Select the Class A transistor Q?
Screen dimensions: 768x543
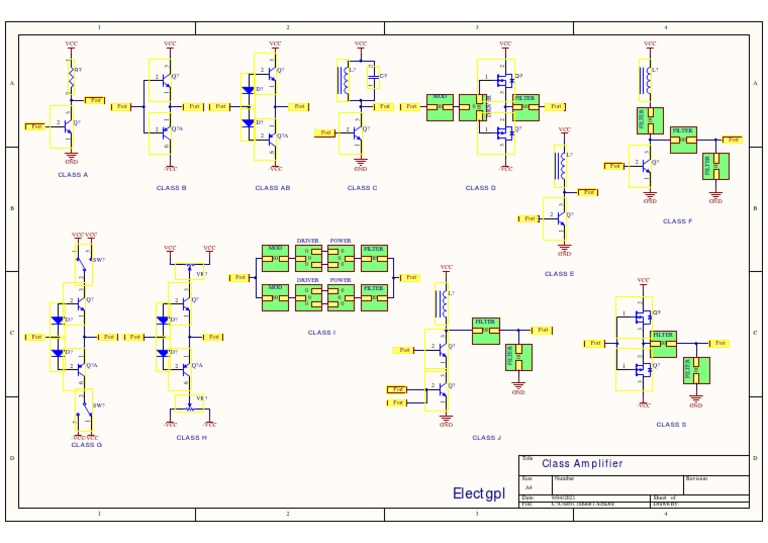coord(61,127)
